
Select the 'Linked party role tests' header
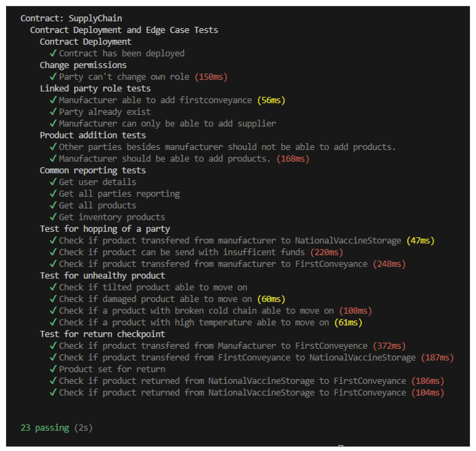click(x=95, y=88)
